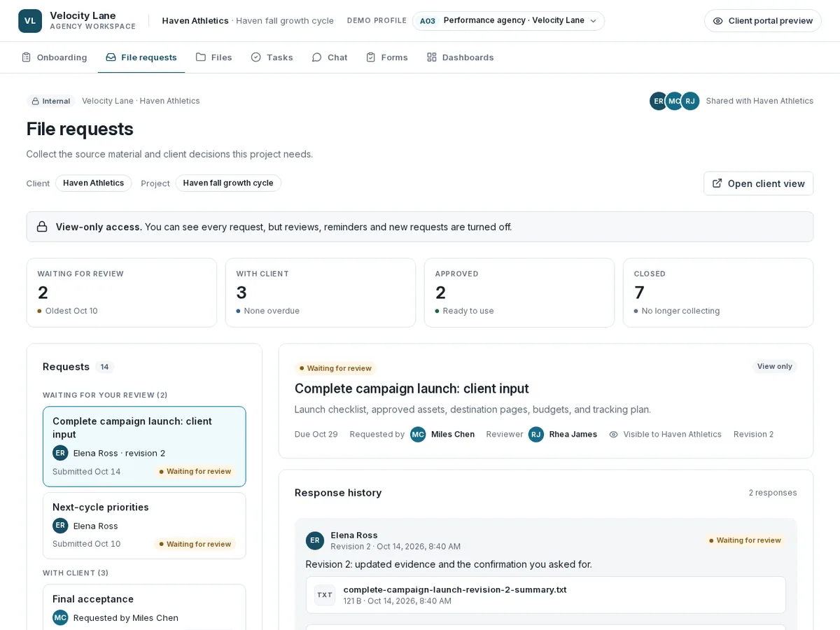Click the 2 responses count
840x630 pixels.
coord(773,493)
